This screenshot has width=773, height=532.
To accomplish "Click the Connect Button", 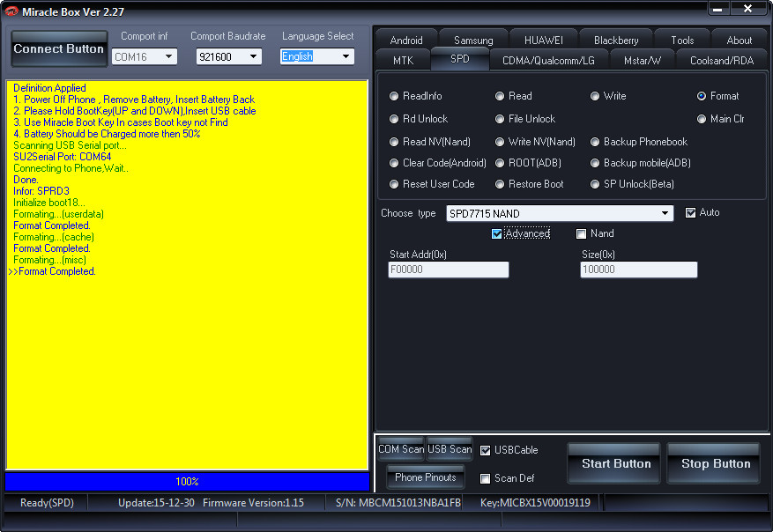I will point(59,48).
